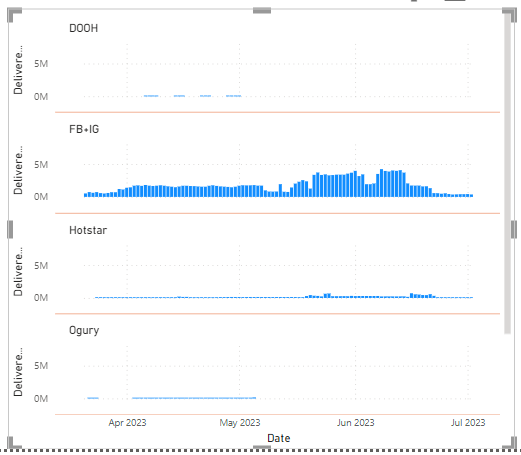Select the tallest Hotstar bar in late May

pos(329,296)
